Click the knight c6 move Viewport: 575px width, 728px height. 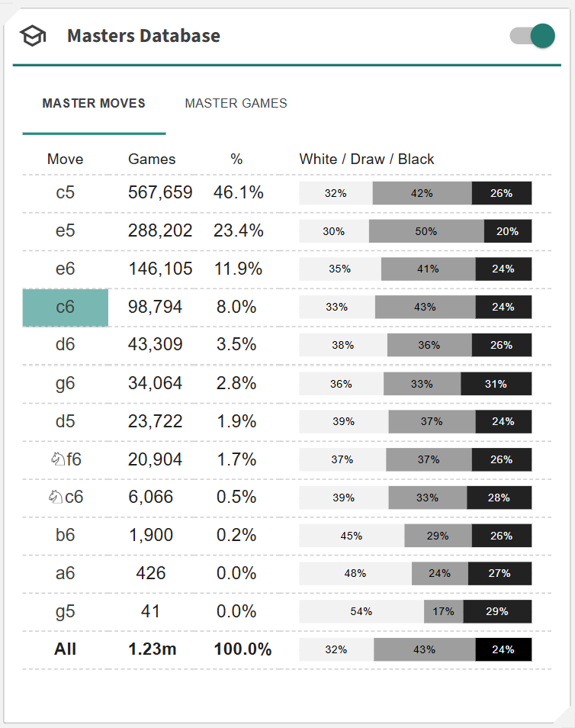click(x=66, y=498)
